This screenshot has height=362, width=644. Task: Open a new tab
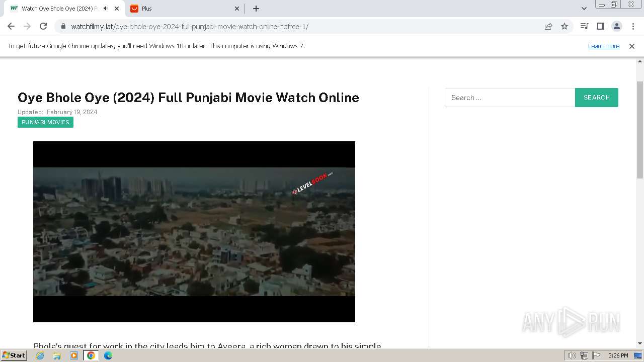tap(256, 9)
